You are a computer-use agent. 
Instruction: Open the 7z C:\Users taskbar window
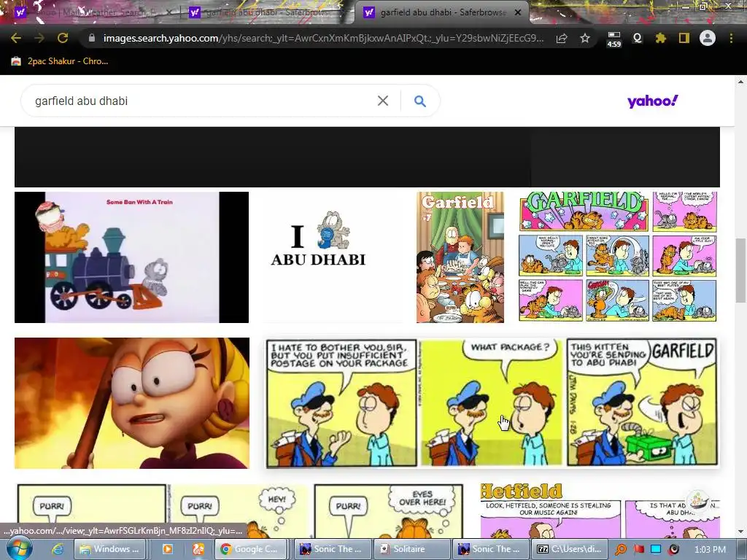pyautogui.click(x=569, y=549)
